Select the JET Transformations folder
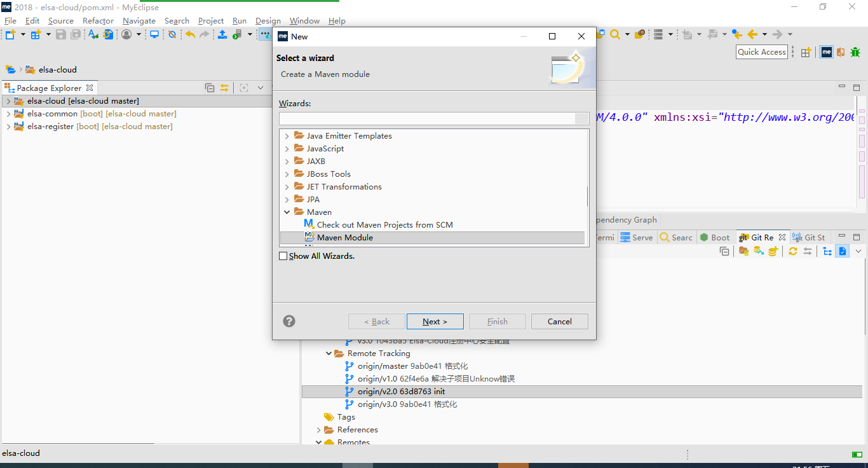Image resolution: width=868 pixels, height=468 pixels. [x=344, y=187]
